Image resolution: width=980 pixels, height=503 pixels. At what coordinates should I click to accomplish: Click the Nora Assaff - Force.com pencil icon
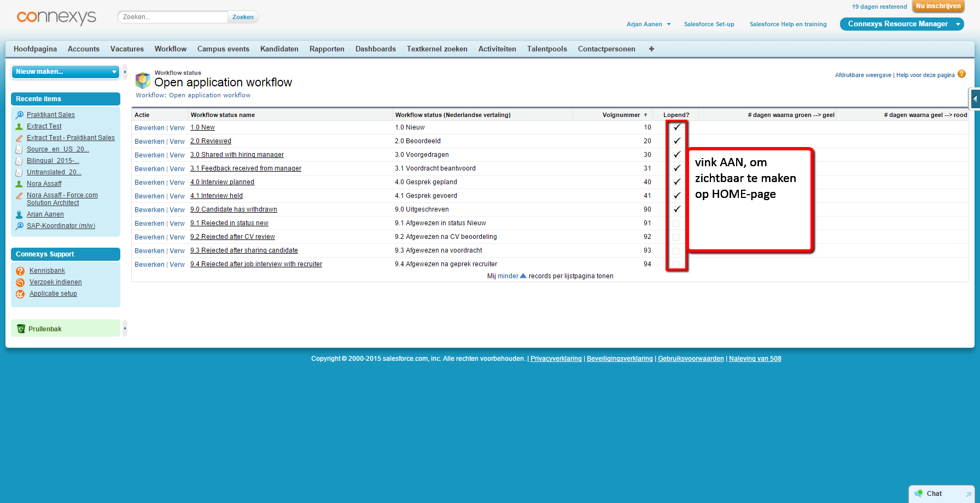point(20,195)
